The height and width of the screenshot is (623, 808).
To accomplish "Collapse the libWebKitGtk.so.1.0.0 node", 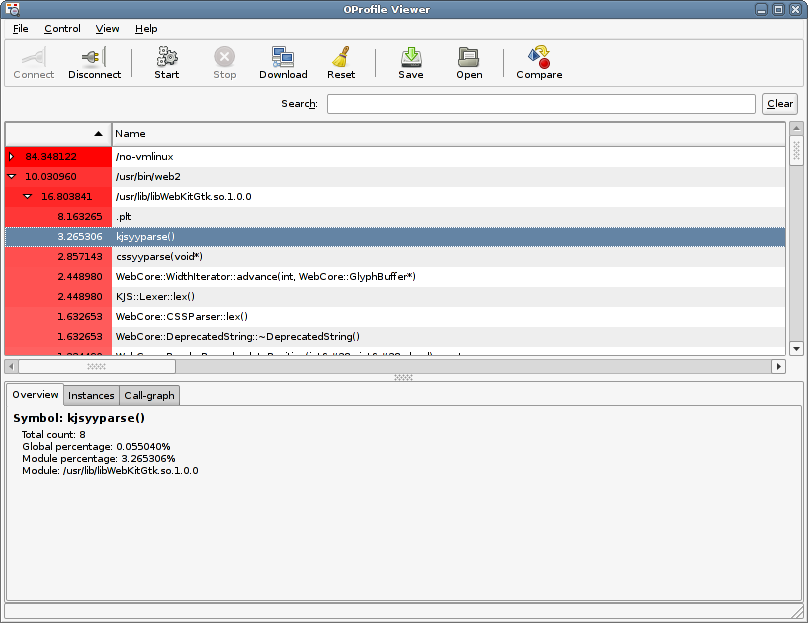I will (x=27, y=197).
